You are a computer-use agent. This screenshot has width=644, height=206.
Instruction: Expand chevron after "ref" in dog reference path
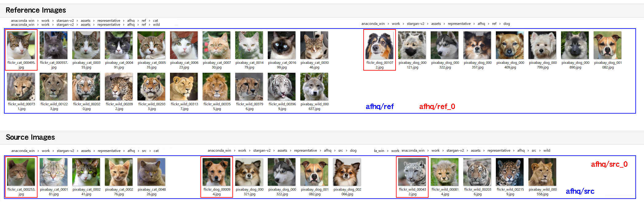500,24
